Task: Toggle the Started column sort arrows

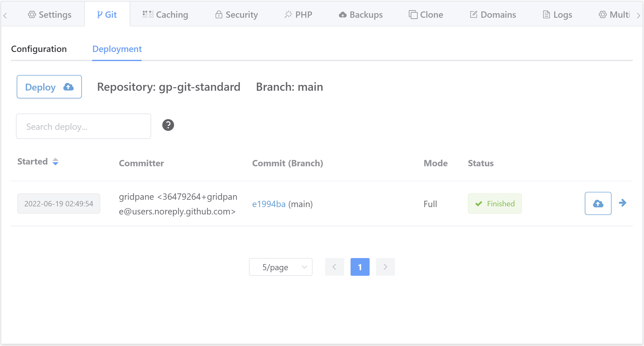Action: [x=55, y=161]
